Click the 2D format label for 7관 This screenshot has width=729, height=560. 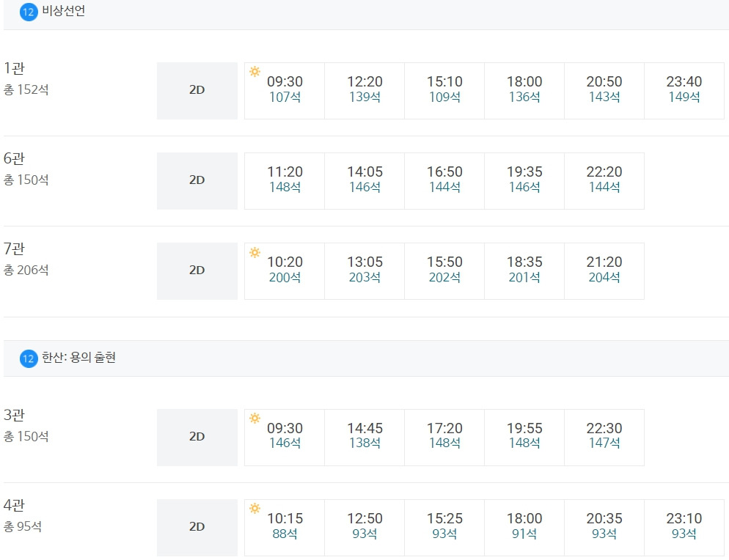click(197, 271)
